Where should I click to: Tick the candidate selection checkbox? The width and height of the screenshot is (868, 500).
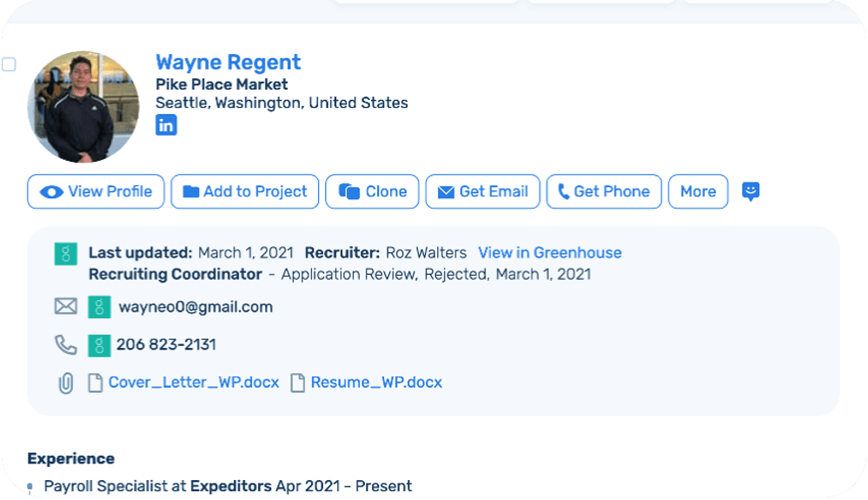click(x=9, y=64)
